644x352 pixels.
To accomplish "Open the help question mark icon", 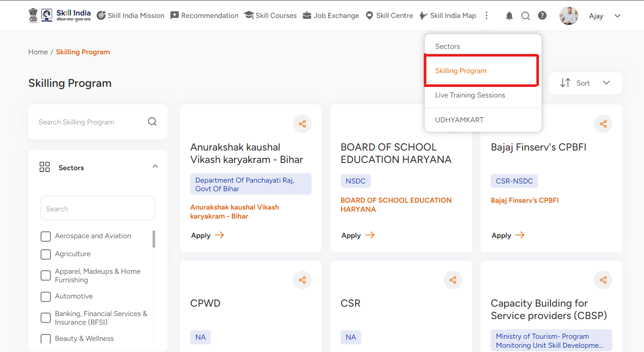I will coord(542,15).
